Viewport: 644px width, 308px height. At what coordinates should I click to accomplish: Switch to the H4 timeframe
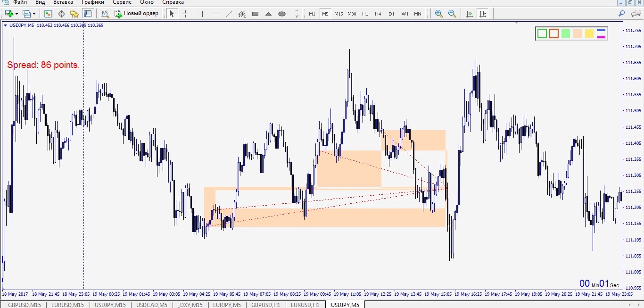coord(378,14)
